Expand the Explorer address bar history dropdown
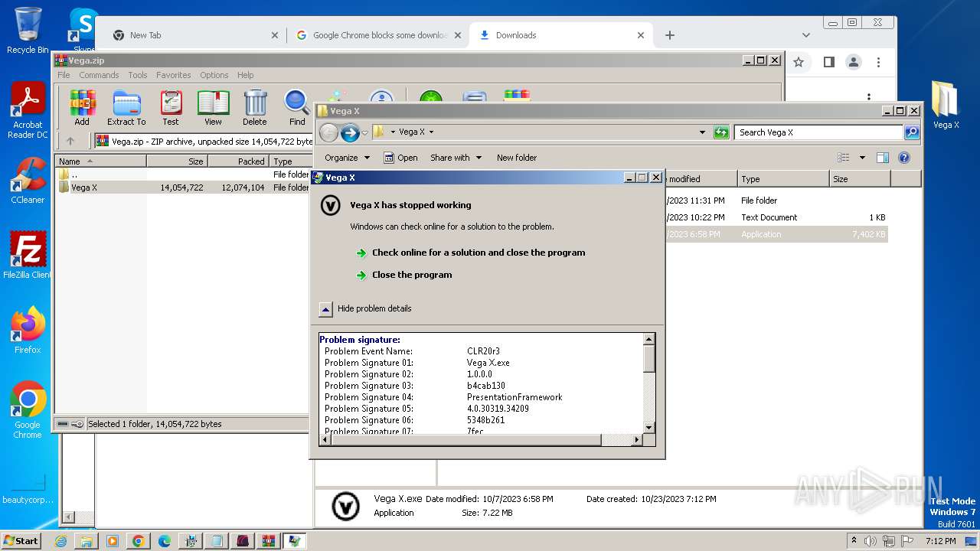 pos(703,132)
